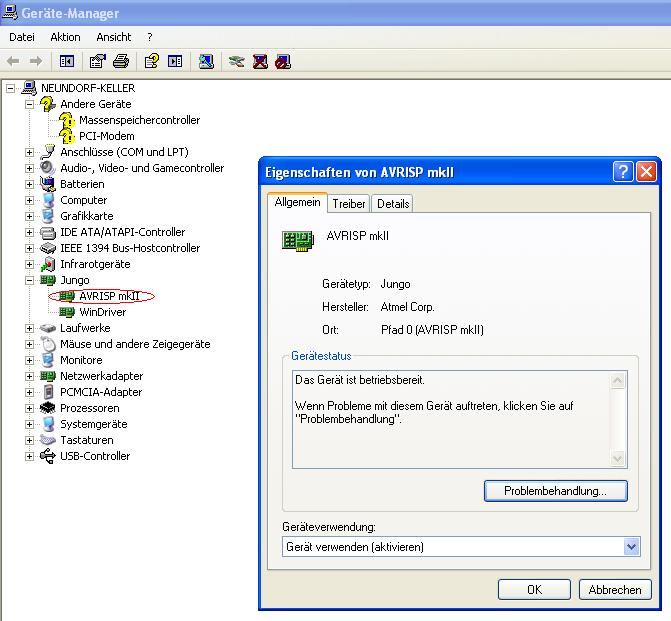Click the Infrarotgeräte category icon
The image size is (671, 621).
pyautogui.click(x=48, y=264)
